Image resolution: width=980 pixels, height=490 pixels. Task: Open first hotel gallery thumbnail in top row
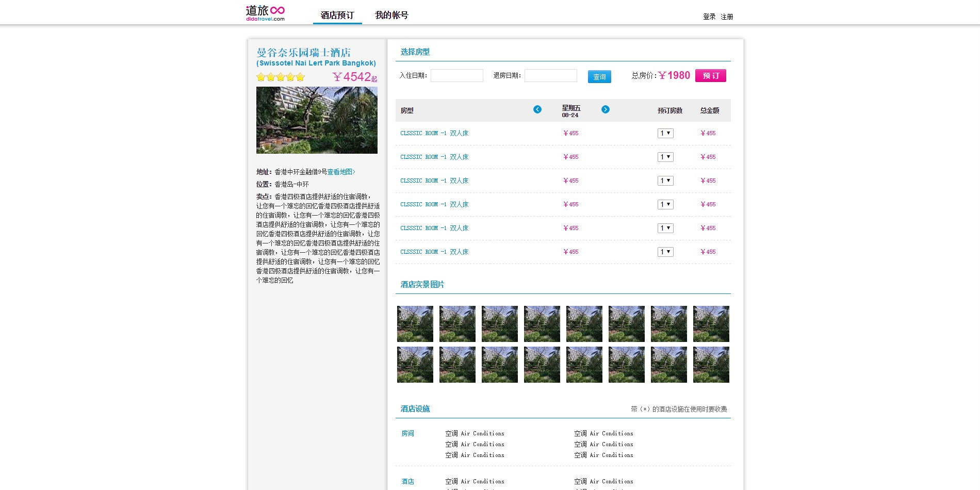(x=415, y=324)
